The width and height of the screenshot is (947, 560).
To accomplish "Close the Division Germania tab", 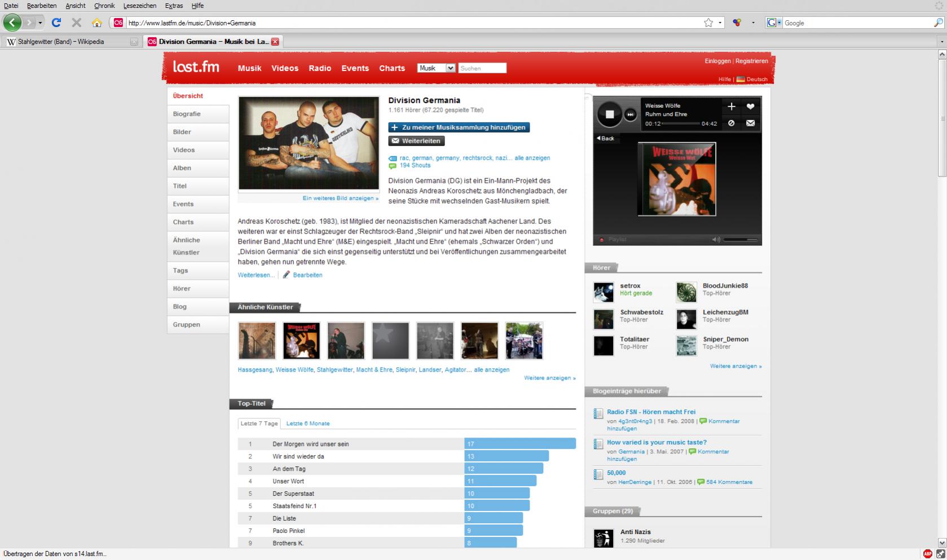I will pos(275,42).
